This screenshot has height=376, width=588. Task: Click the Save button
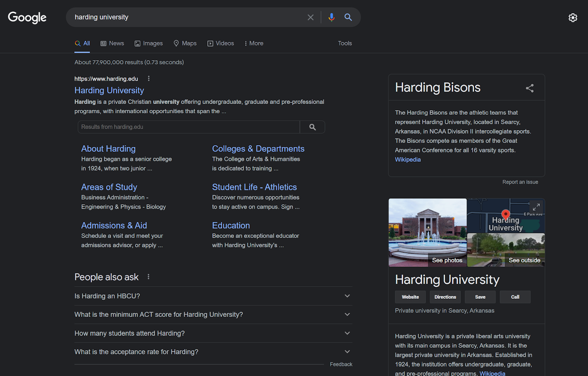tap(480, 297)
